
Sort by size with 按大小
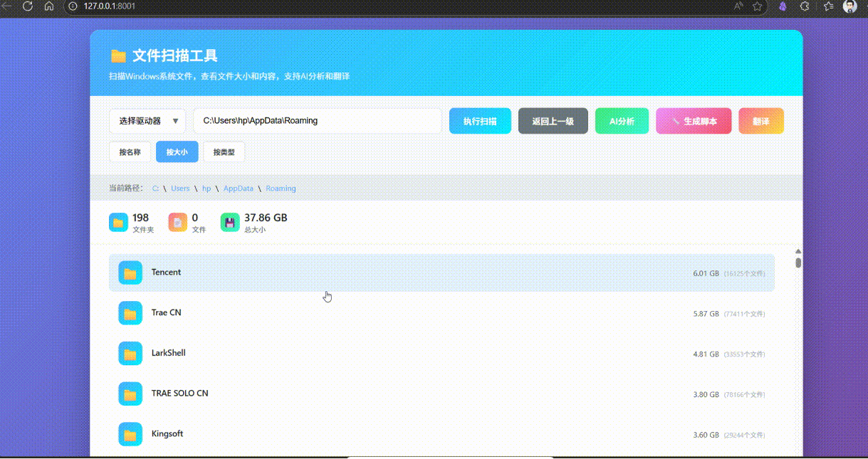tap(177, 152)
